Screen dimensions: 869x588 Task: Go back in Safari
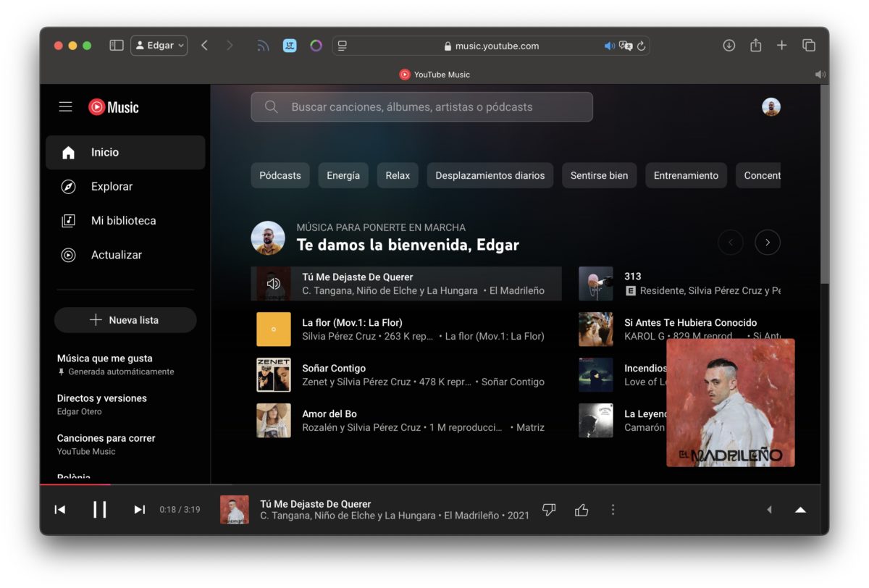pos(204,46)
